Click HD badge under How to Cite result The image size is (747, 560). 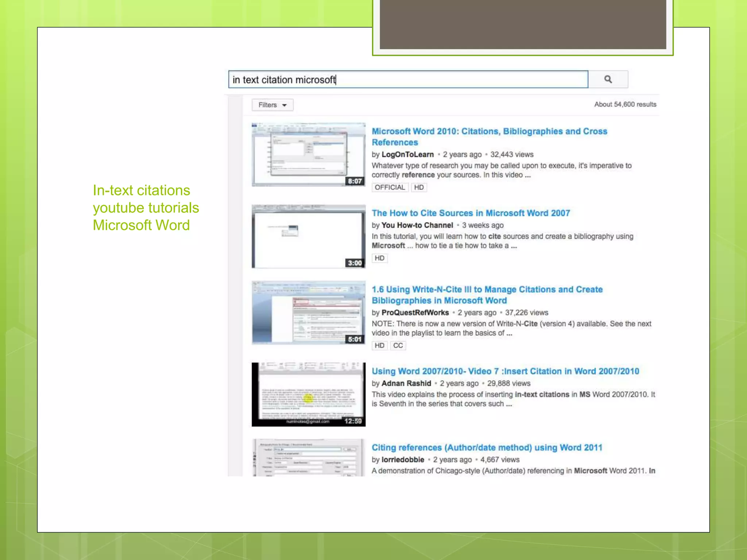coord(379,258)
